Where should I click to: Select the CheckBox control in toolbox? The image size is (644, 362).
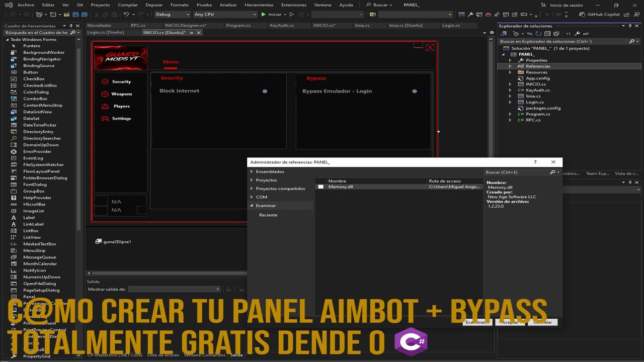click(x=34, y=79)
